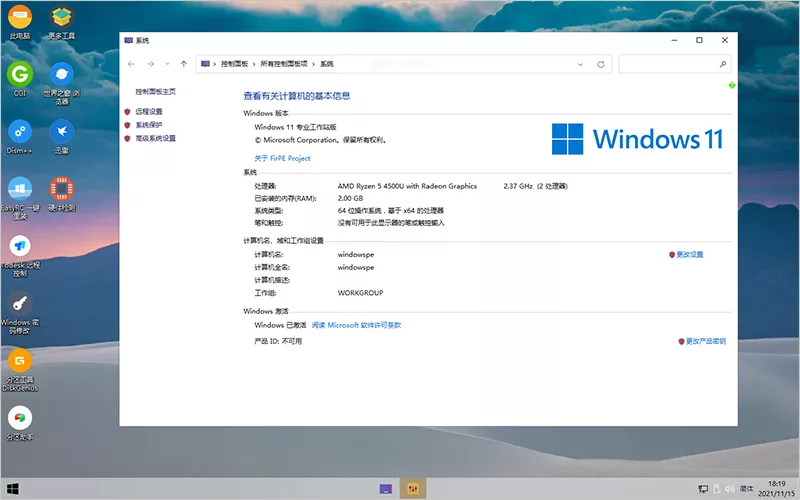Click the Windows 11 专业工作站版 text

pyautogui.click(x=295, y=127)
